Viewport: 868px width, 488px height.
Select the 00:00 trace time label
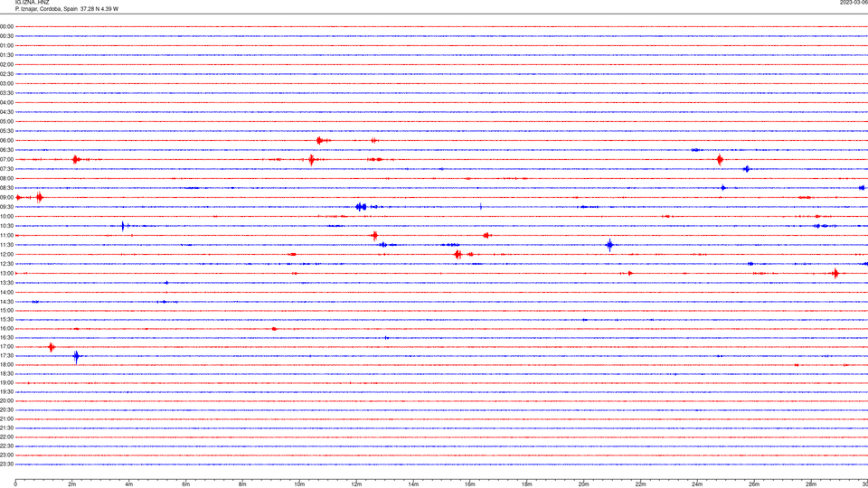(x=6, y=26)
